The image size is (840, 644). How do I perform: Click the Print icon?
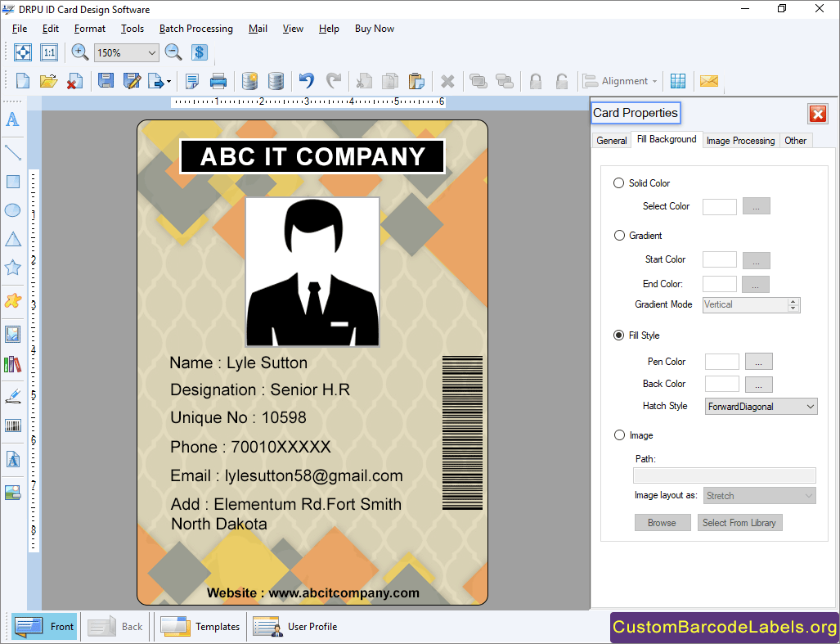click(218, 81)
